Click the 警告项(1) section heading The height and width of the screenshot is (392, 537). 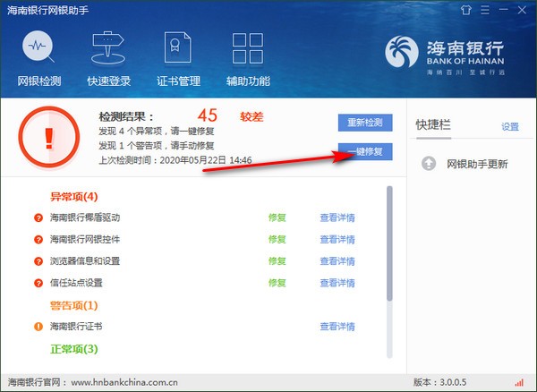click(74, 305)
